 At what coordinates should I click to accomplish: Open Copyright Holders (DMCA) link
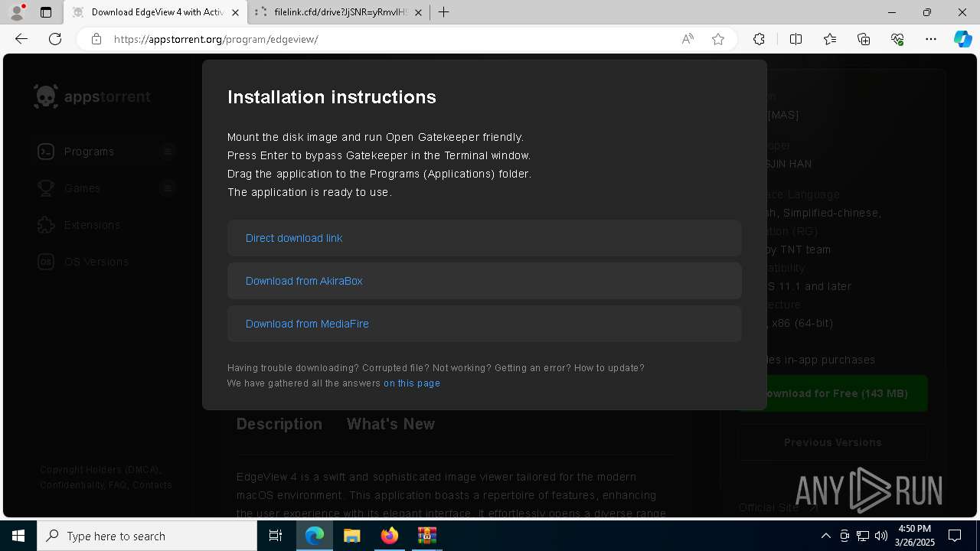point(100,470)
